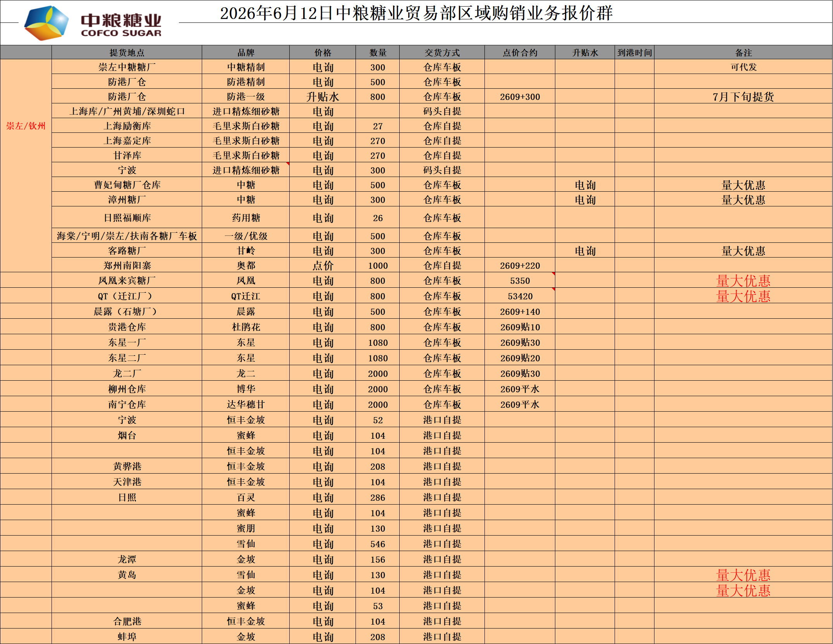Click the 点价 price cell
Image resolution: width=833 pixels, height=644 pixels.
pos(323,266)
